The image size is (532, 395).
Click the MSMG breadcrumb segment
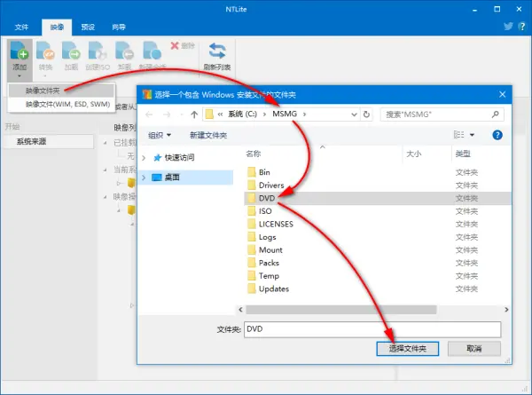(285, 114)
